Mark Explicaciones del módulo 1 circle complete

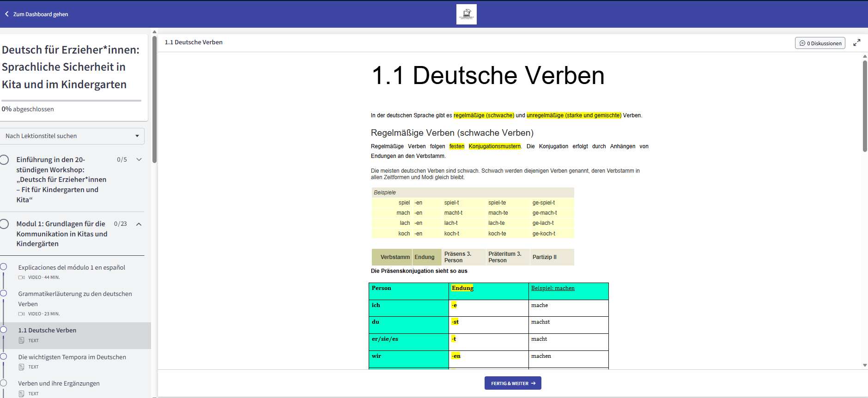pyautogui.click(x=4, y=267)
